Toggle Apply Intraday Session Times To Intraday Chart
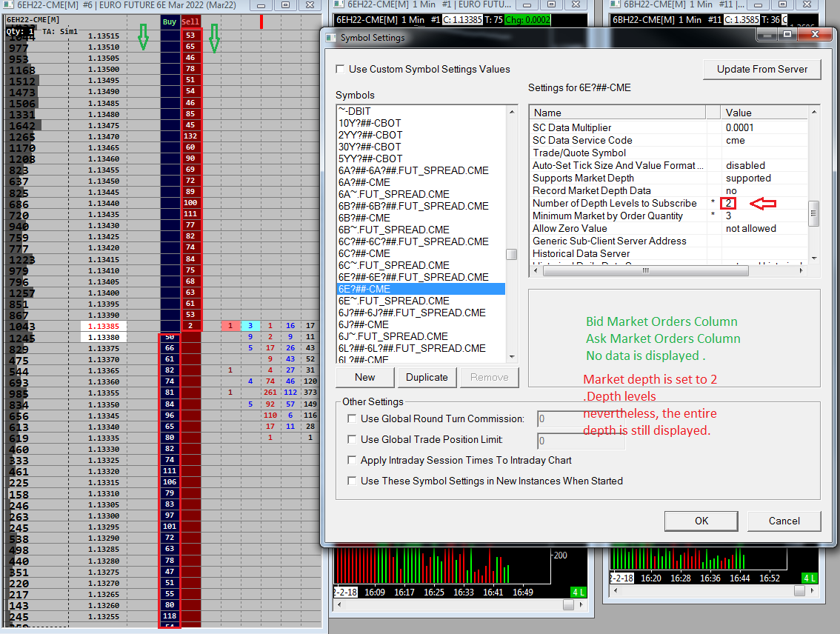This screenshot has width=840, height=634. 353,460
